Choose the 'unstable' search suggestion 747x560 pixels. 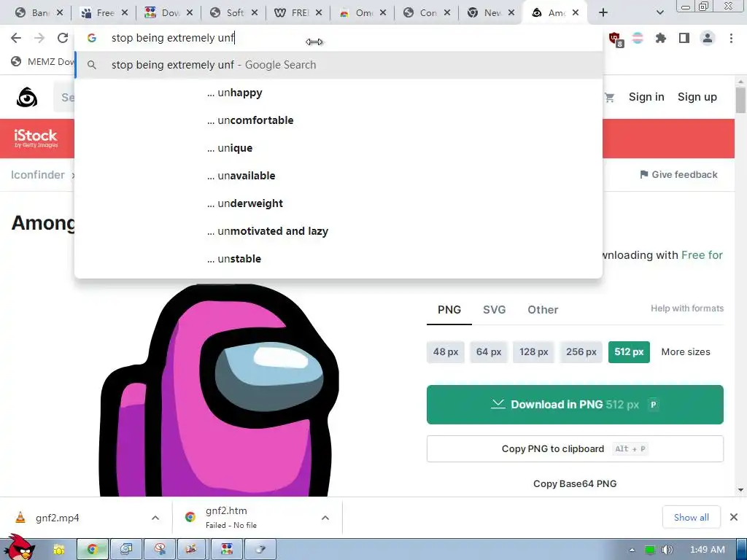pyautogui.click(x=338, y=259)
